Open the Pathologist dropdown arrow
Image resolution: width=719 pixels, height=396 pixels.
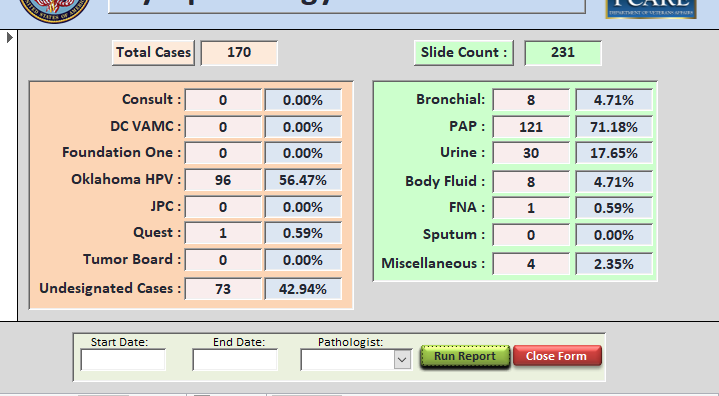tap(402, 360)
